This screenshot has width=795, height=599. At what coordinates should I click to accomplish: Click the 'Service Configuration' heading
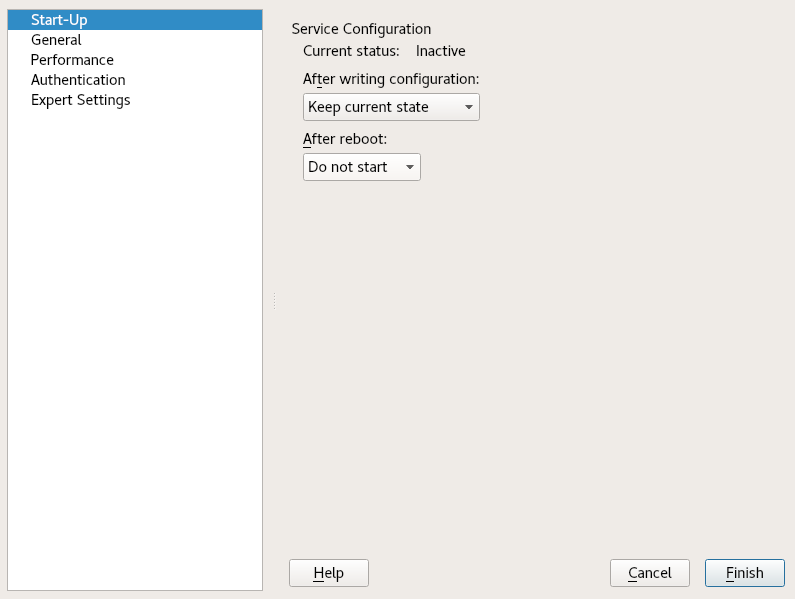pyautogui.click(x=361, y=29)
